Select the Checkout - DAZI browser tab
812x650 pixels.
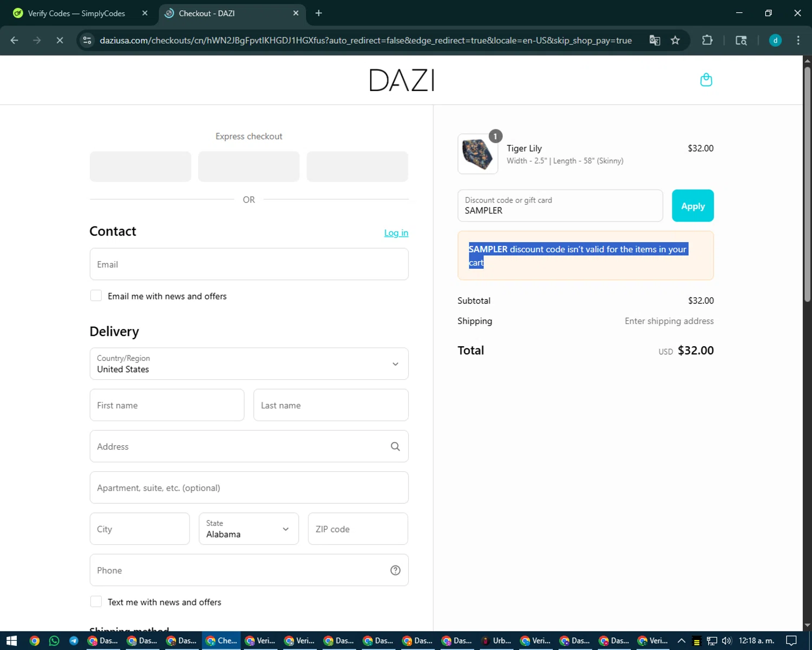click(233, 13)
